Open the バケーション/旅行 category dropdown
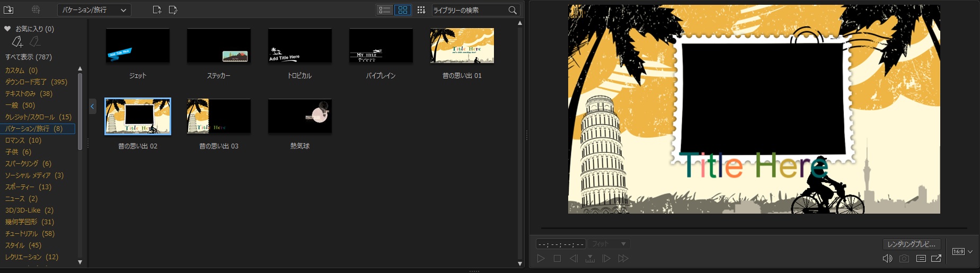The image size is (980, 273). (94, 10)
